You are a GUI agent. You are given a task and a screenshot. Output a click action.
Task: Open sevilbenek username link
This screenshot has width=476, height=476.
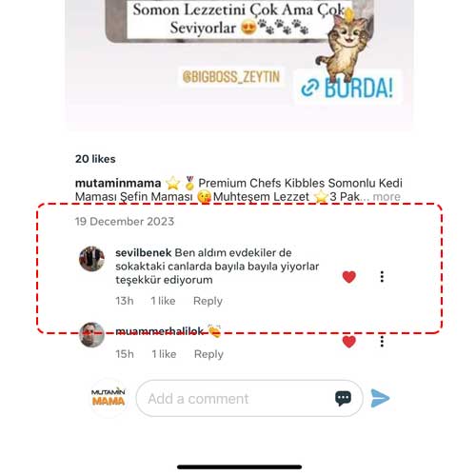click(x=144, y=252)
